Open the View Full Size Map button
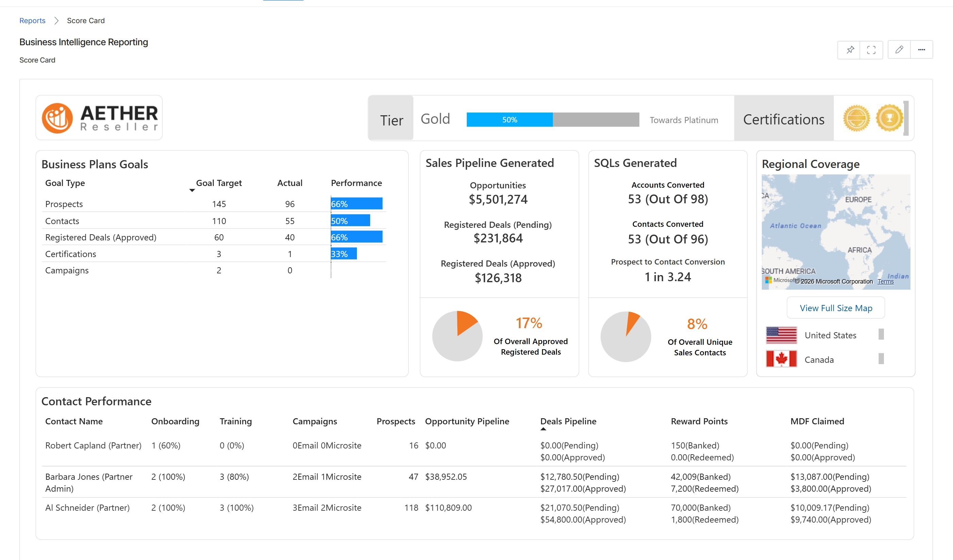 (x=836, y=308)
